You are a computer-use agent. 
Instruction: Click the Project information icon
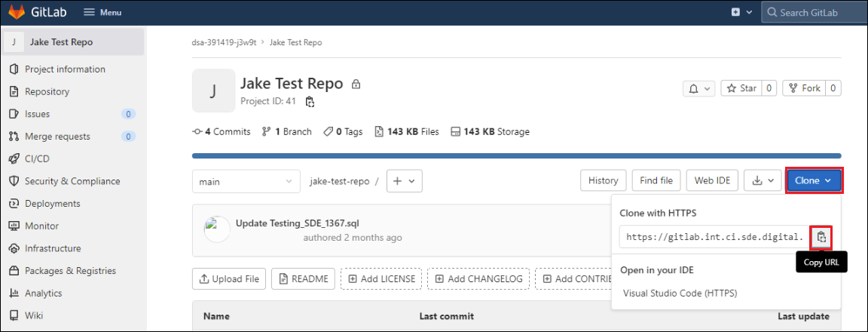[x=14, y=69]
